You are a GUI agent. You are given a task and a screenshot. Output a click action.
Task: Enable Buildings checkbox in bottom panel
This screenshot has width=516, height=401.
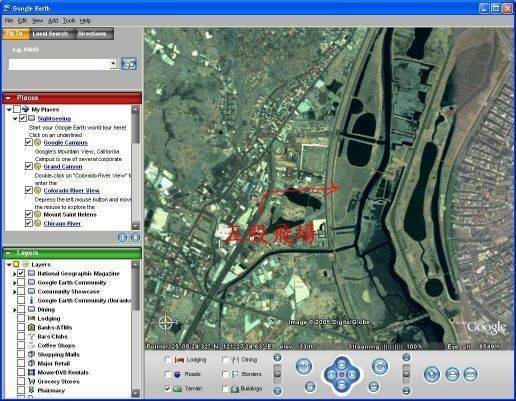[225, 389]
